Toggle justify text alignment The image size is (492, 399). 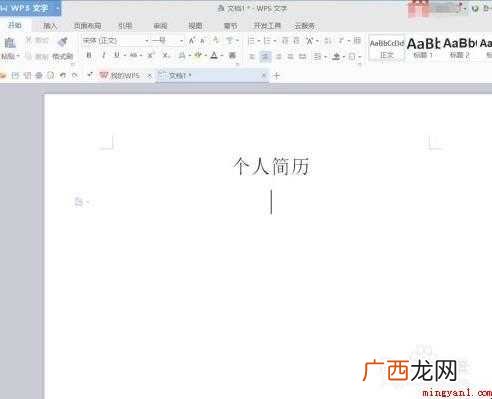pyautogui.click(x=290, y=56)
